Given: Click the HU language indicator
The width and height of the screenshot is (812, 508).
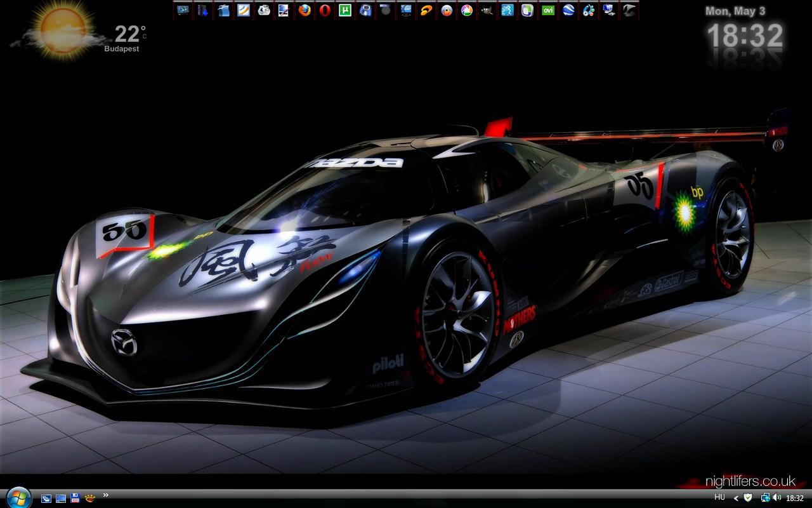Looking at the screenshot, I should [719, 497].
